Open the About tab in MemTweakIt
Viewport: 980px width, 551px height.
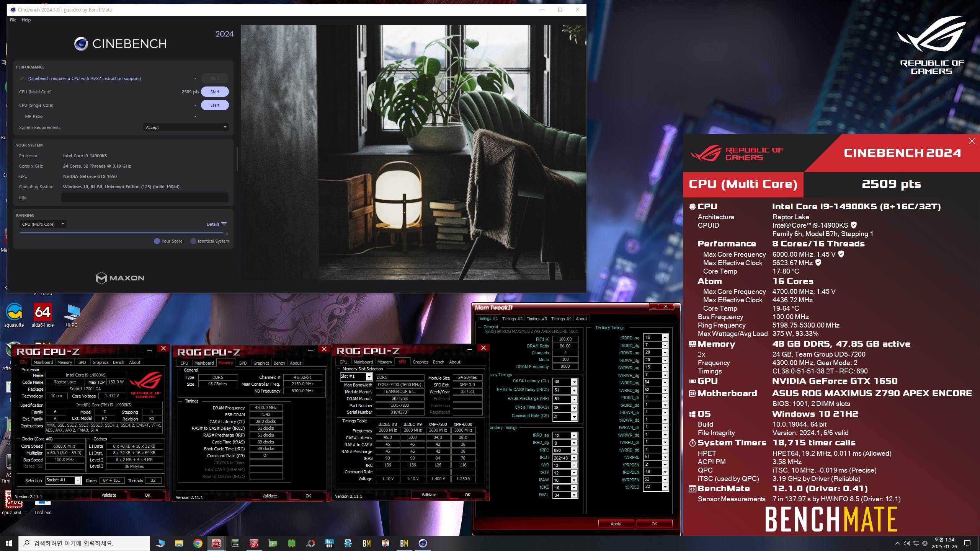click(x=581, y=319)
